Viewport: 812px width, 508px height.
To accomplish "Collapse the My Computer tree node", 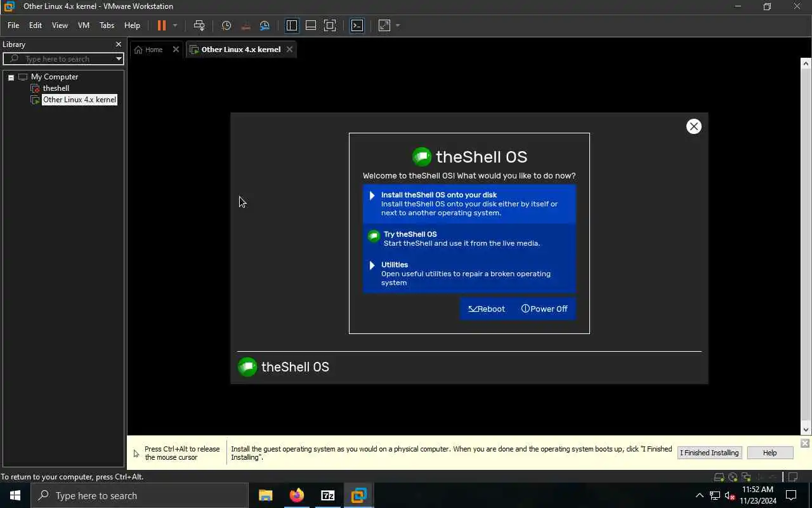I will pos(11,77).
